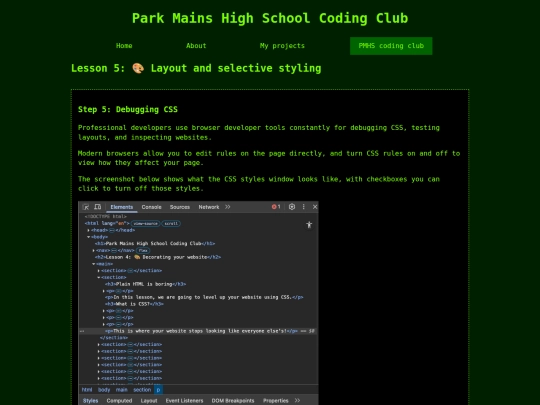Open the DevTools settings gear
Screen dimensions: 540x405
tap(292, 207)
